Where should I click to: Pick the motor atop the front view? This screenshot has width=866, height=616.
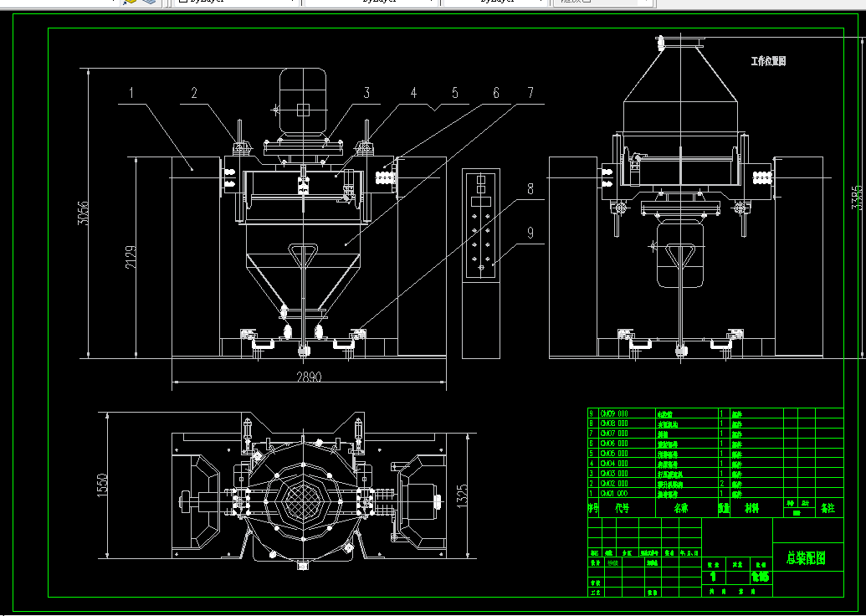(303, 101)
